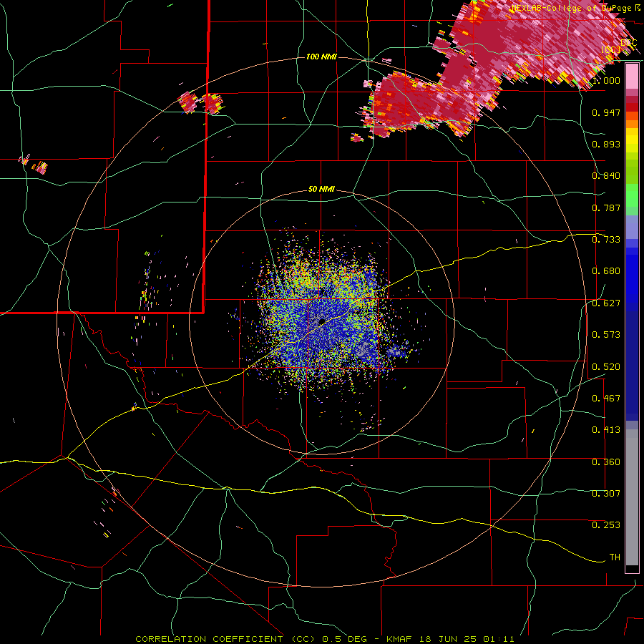The height and width of the screenshot is (644, 644).
Task: Click the black KMAF radar site dot
Action: tap(322, 321)
